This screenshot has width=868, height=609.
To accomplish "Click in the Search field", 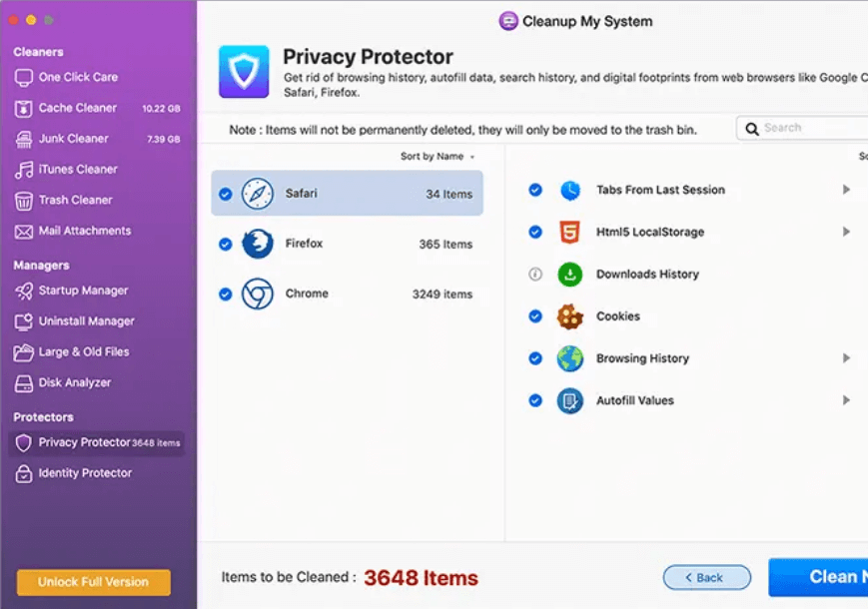I will [x=803, y=129].
